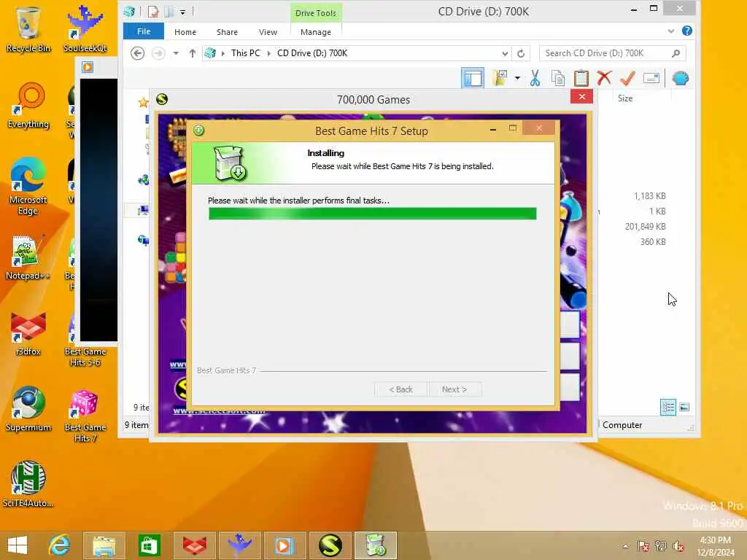Click the Explorer Forward arrow button

pyautogui.click(x=158, y=53)
